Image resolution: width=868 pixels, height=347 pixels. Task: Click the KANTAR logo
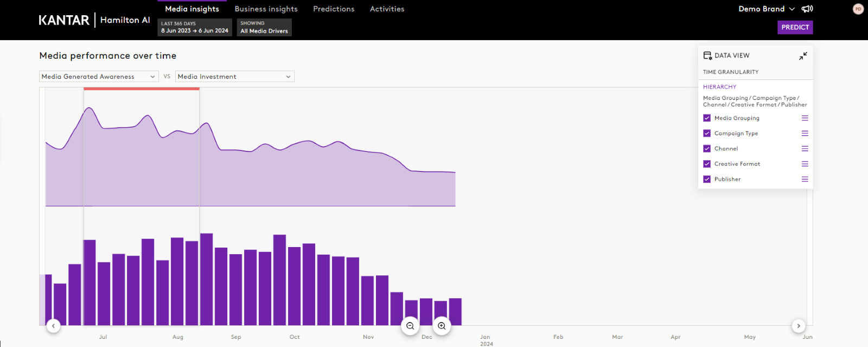point(64,20)
